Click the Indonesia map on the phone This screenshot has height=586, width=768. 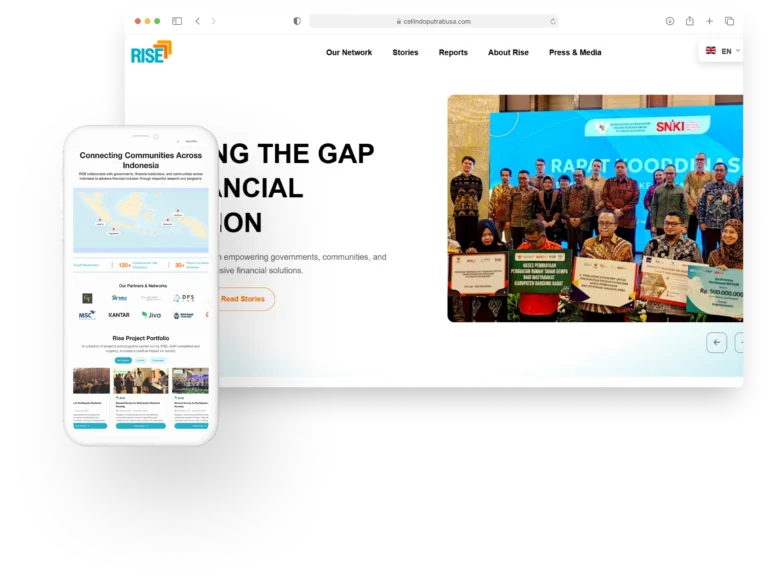point(141,220)
